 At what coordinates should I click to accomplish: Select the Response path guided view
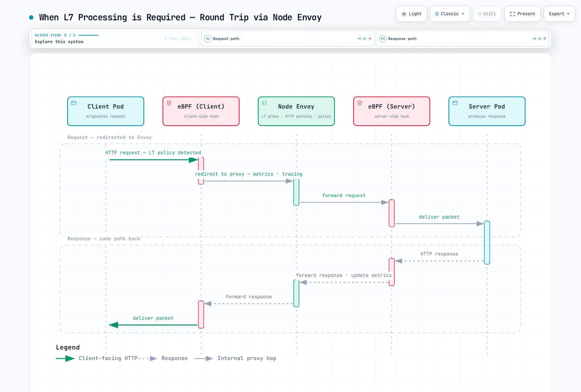[x=462, y=38]
